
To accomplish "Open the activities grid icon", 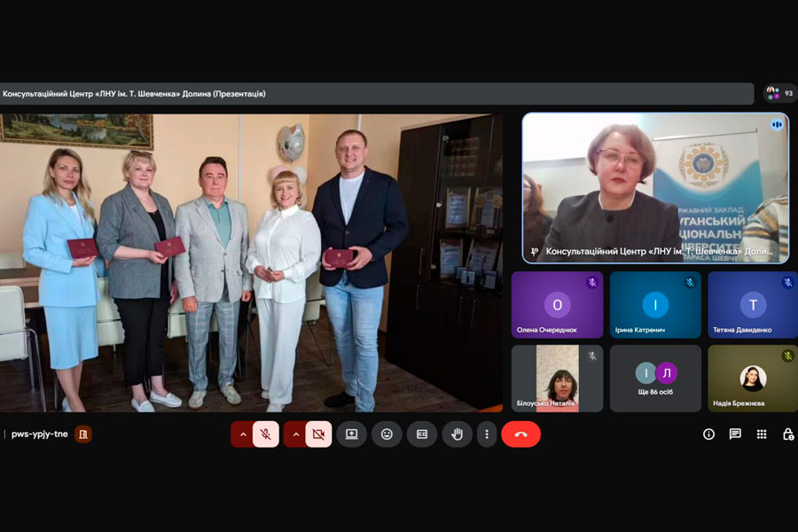I will tap(762, 434).
